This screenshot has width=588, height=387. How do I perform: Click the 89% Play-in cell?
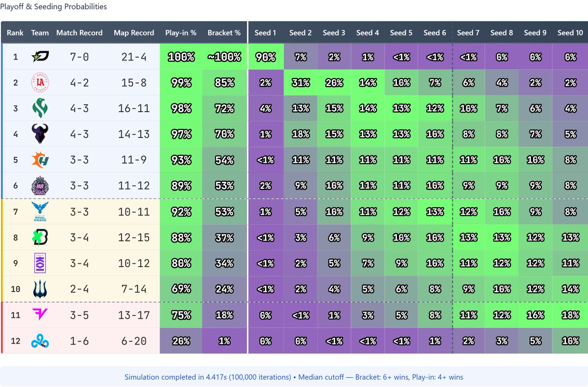tap(181, 186)
